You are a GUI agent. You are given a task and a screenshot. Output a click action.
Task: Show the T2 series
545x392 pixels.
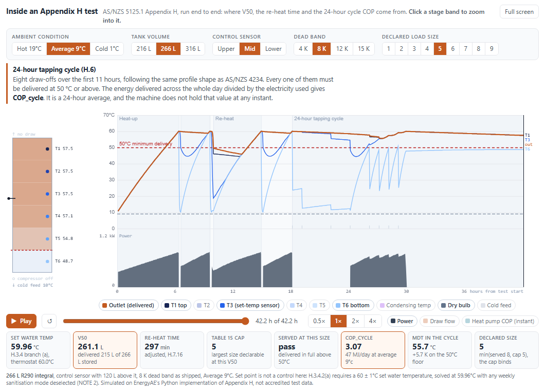pos(204,306)
